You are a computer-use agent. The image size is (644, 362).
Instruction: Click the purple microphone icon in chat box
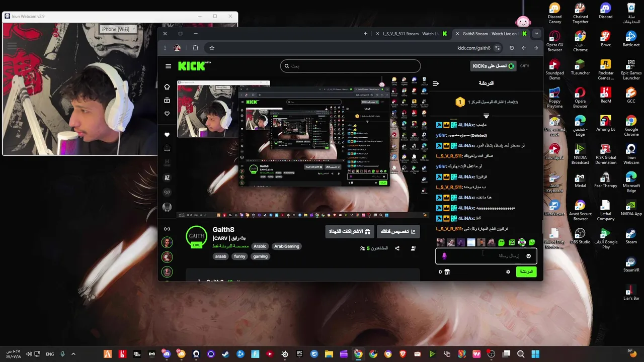pyautogui.click(x=444, y=256)
